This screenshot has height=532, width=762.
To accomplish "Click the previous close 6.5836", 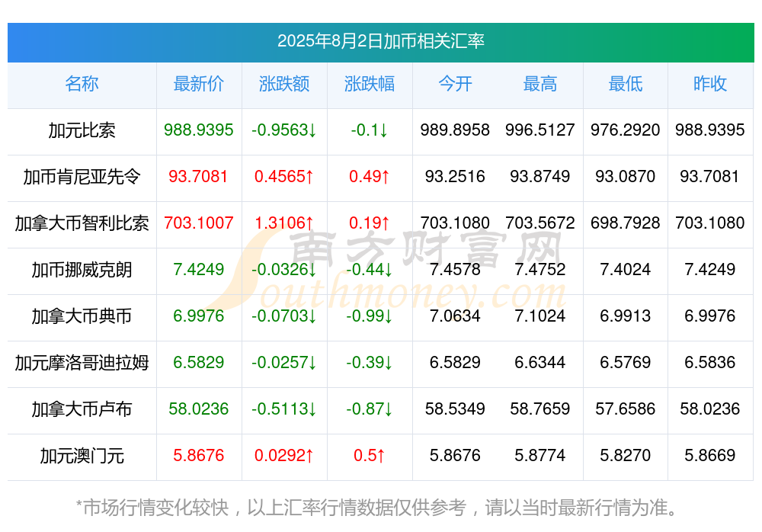I will click(710, 362).
